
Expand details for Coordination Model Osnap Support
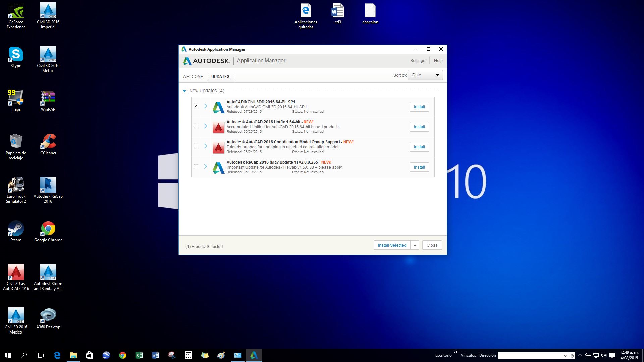[206, 146]
